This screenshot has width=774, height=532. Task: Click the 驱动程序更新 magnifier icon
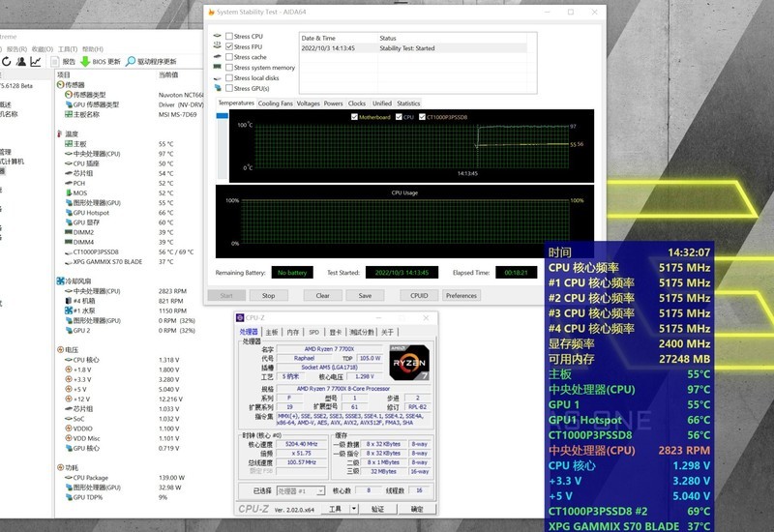[x=131, y=61]
